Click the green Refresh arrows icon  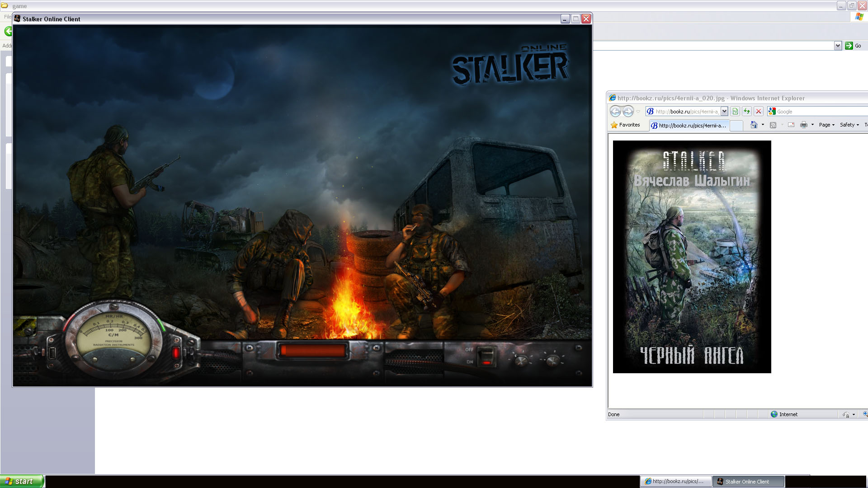[747, 112]
